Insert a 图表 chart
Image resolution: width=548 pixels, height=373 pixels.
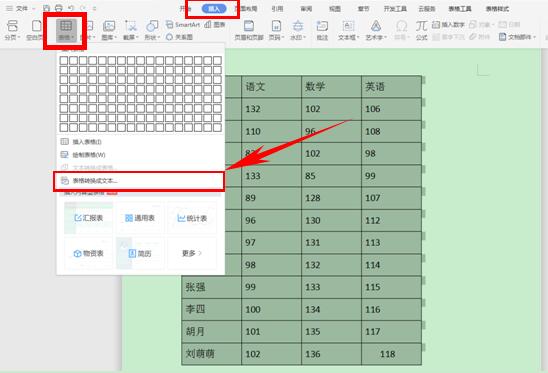pos(215,24)
